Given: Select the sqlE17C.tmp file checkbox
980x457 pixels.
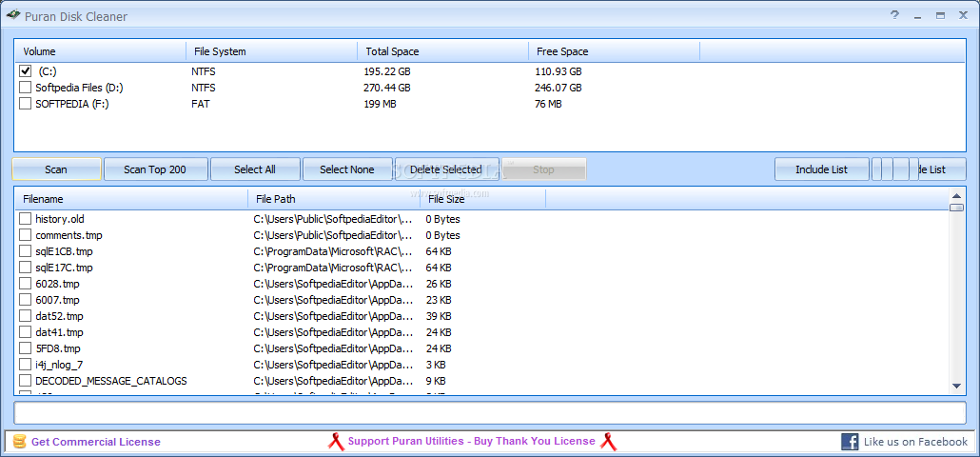Looking at the screenshot, I should click(25, 268).
